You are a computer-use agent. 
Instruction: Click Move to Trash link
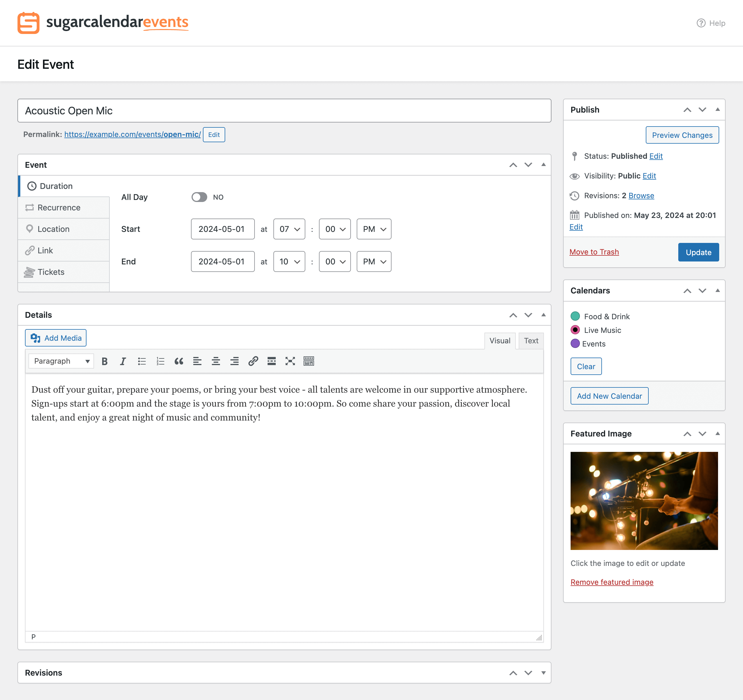[x=594, y=252]
